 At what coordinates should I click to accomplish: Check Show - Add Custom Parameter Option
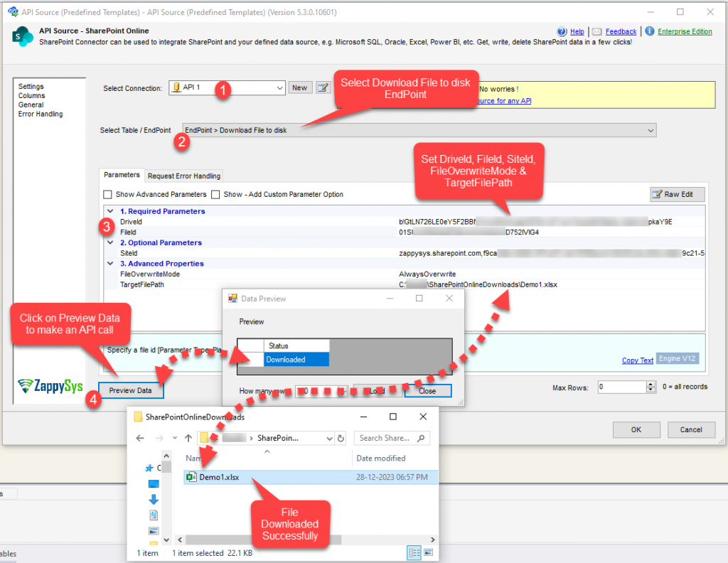[x=215, y=194]
